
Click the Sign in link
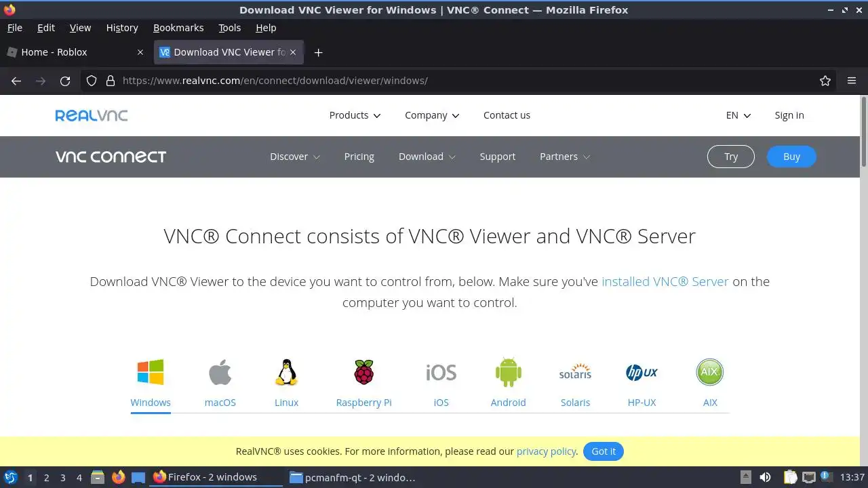(789, 115)
